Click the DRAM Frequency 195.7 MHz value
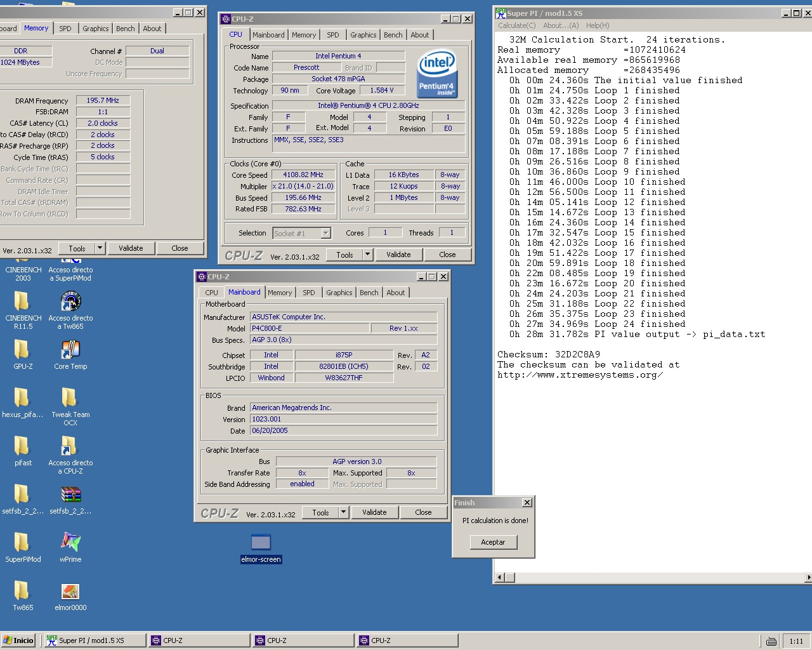Screen dimensions: 812x650 tap(103, 100)
